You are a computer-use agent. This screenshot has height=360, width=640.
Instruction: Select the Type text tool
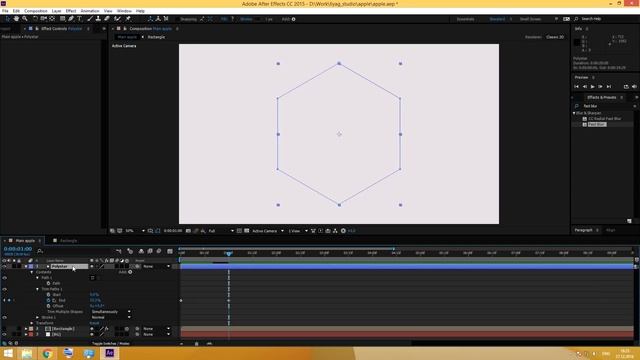coord(80,19)
